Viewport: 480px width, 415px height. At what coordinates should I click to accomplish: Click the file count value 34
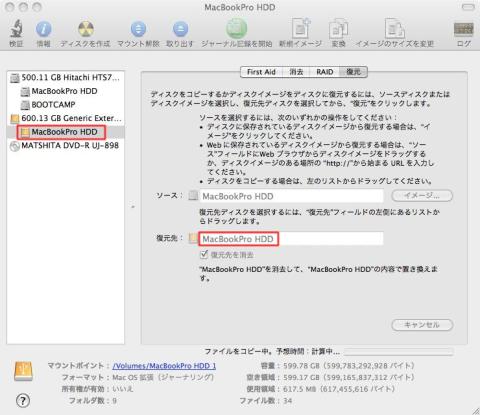pos(288,400)
